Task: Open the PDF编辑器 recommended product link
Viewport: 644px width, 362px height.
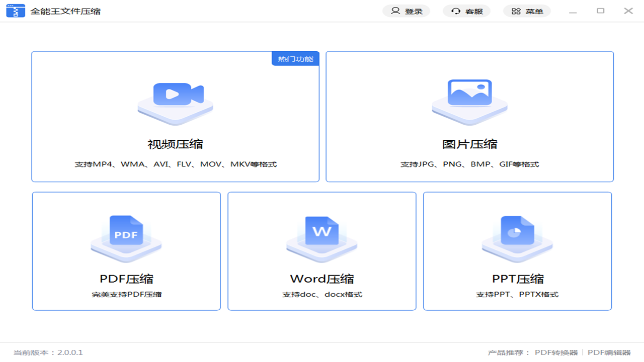Action: (x=609, y=352)
